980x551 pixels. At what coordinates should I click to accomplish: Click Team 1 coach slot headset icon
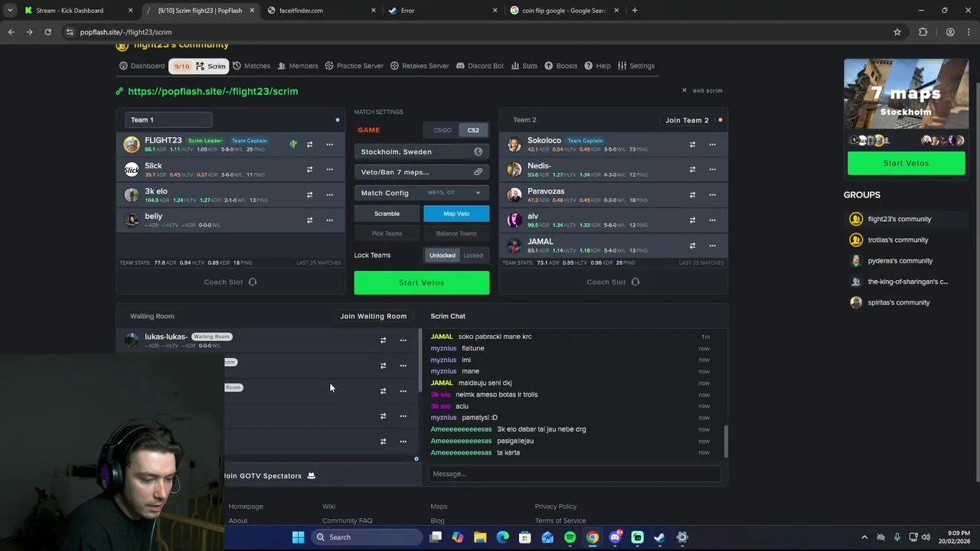pos(253,282)
